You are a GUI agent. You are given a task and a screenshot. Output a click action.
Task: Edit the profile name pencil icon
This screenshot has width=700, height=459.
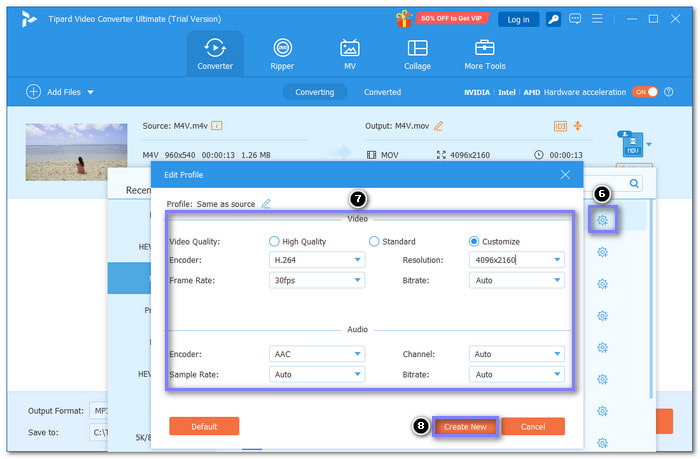click(x=266, y=204)
